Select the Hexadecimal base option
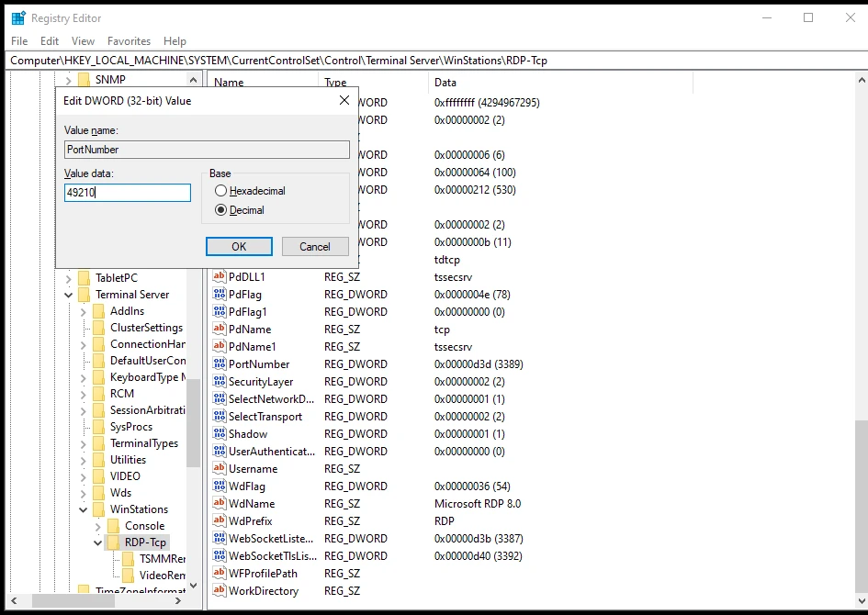The height and width of the screenshot is (615, 868). click(x=220, y=191)
